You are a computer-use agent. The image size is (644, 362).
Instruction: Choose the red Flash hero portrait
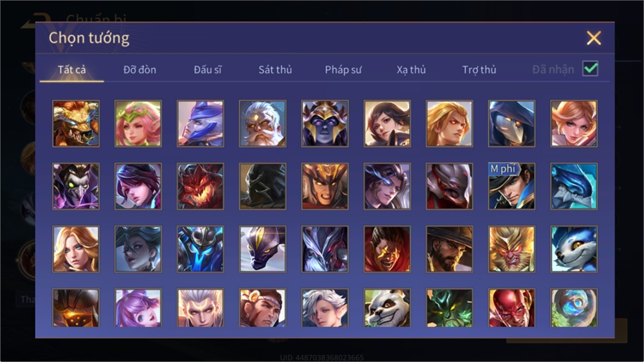pyautogui.click(x=512, y=308)
